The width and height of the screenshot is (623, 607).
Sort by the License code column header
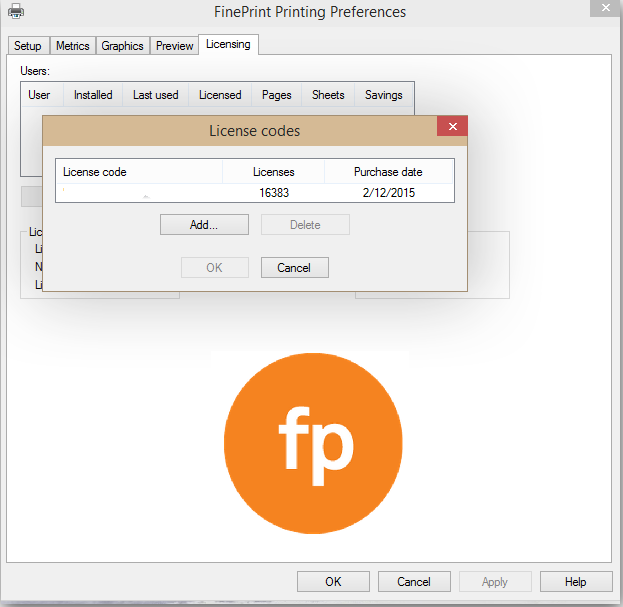[139, 172]
